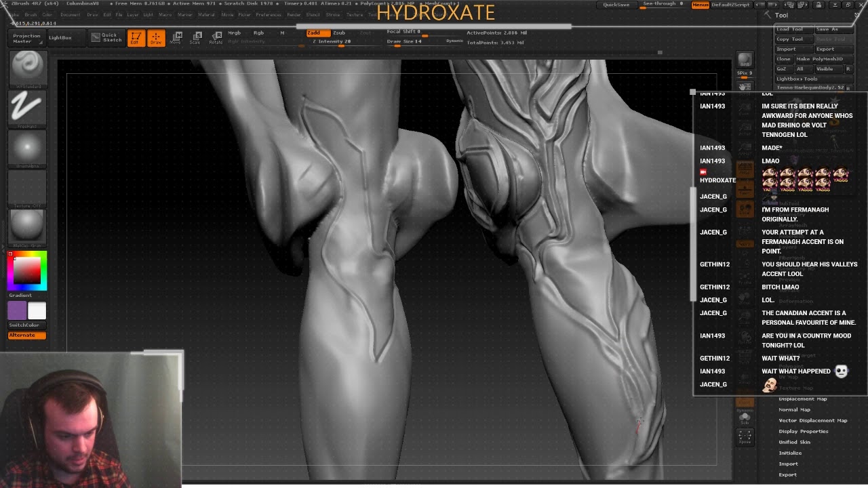
Task: Open the Texture menu
Action: pos(355,14)
